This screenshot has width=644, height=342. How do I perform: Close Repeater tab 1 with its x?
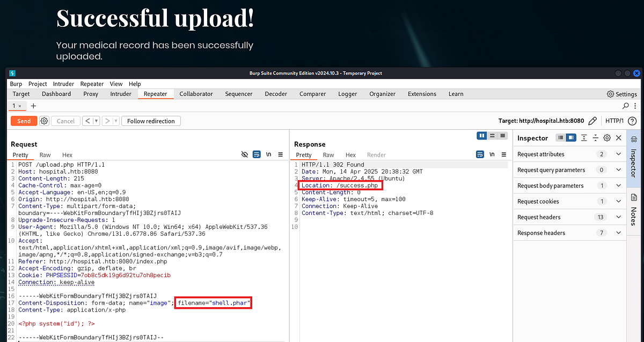coord(20,106)
